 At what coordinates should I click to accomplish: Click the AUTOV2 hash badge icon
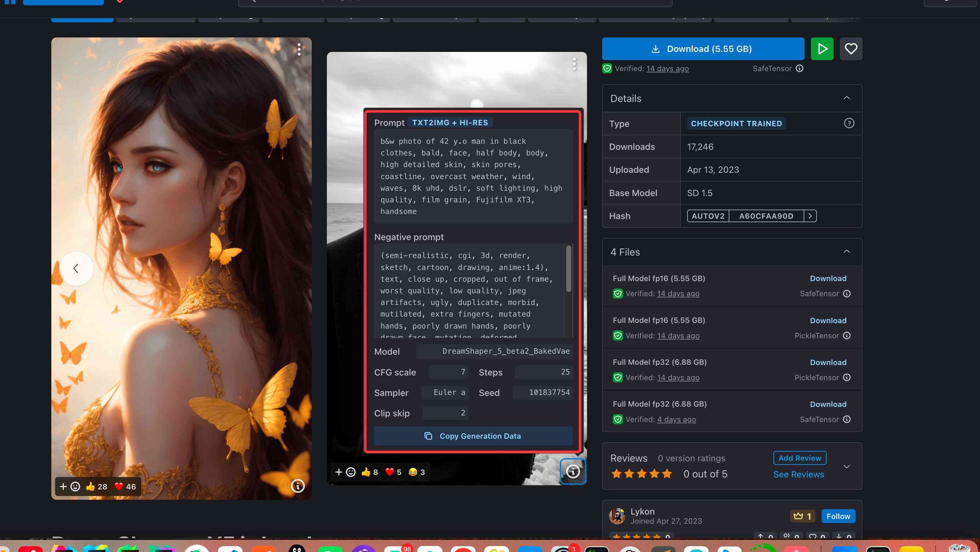(707, 216)
